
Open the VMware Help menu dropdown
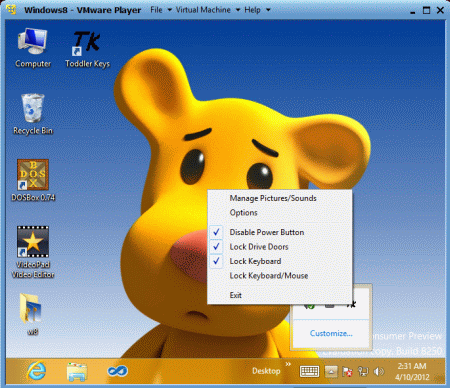tap(257, 10)
